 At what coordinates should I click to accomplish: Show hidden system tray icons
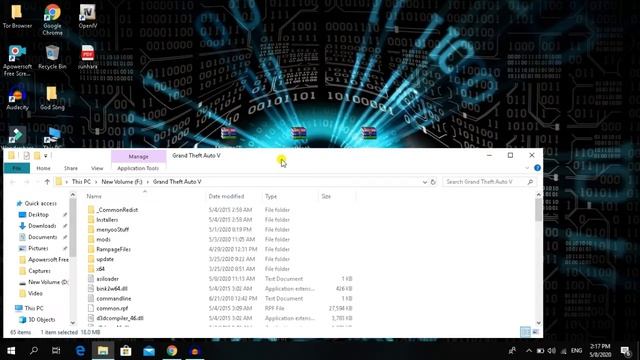[529, 351]
